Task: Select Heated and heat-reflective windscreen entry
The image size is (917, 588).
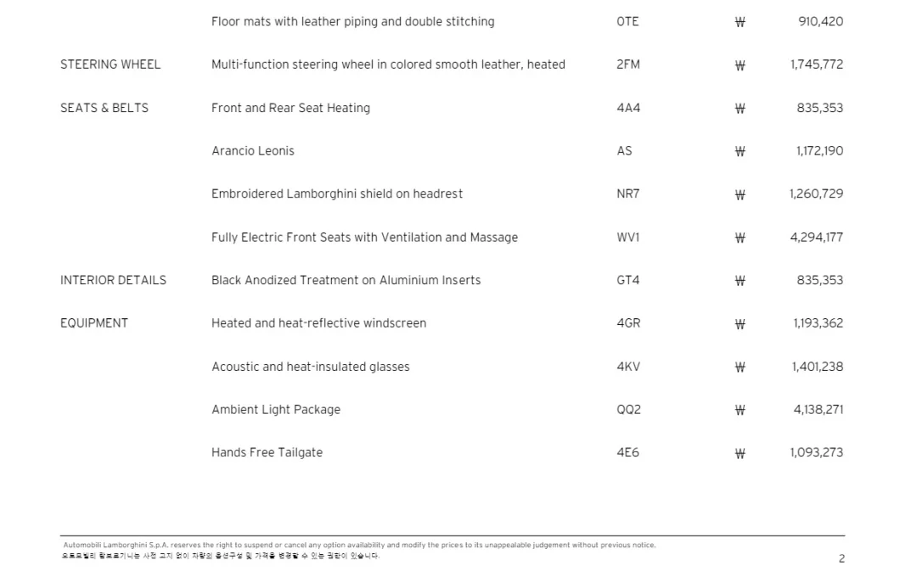Action: click(x=318, y=323)
